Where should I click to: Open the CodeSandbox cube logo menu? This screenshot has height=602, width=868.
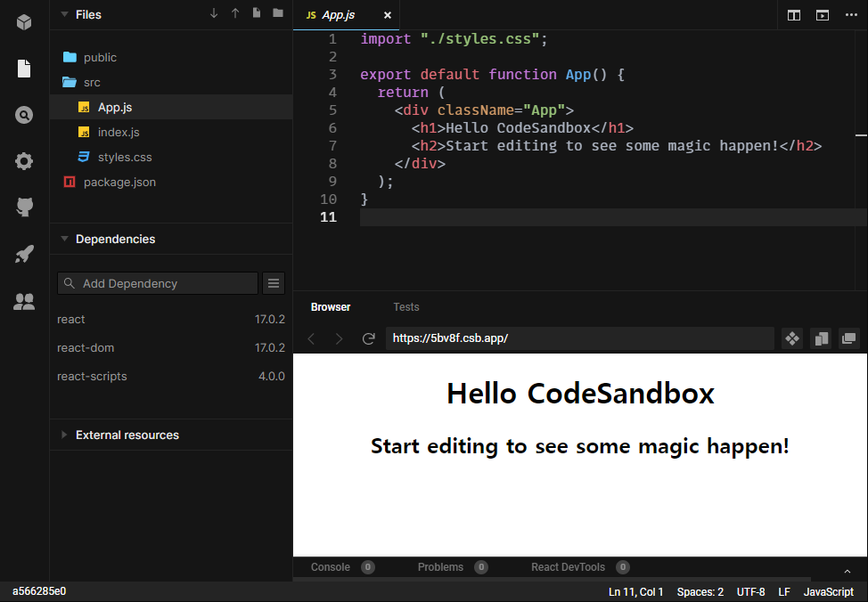coord(24,22)
